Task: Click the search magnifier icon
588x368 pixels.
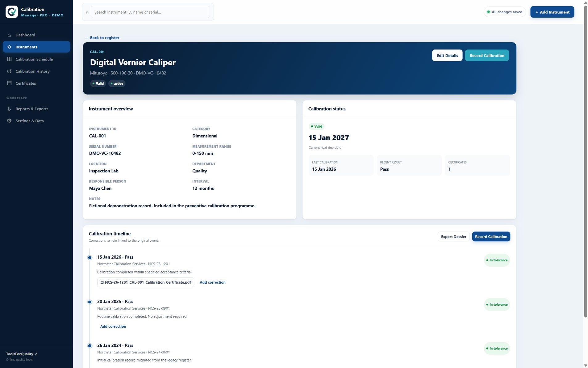Action: tap(87, 12)
